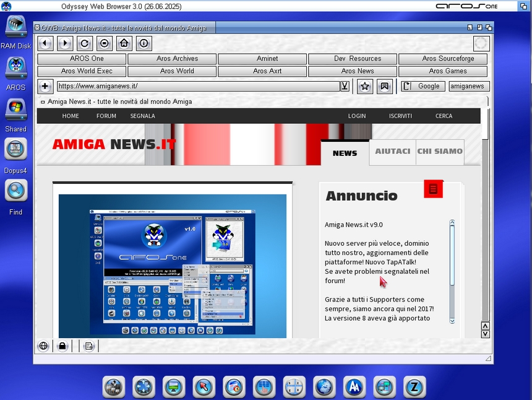Viewport: 532px width, 400px height.
Task: Open the FORUM navigation link
Action: click(106, 116)
